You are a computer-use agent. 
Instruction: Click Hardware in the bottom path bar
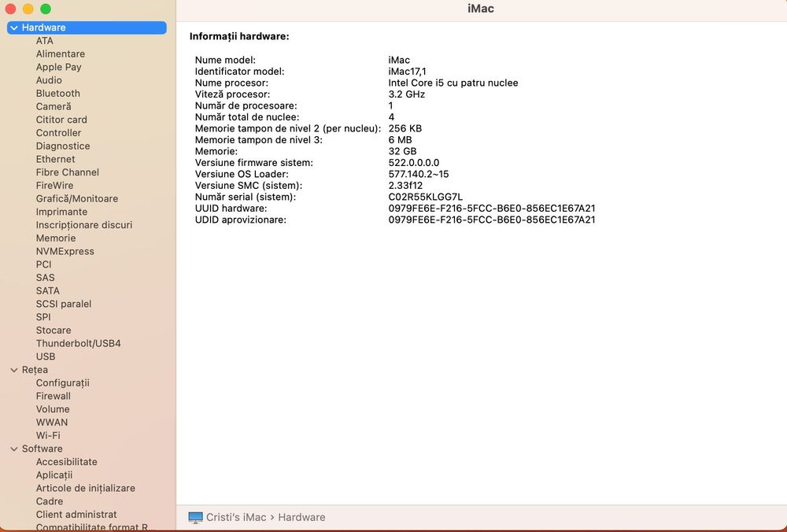pyautogui.click(x=301, y=518)
